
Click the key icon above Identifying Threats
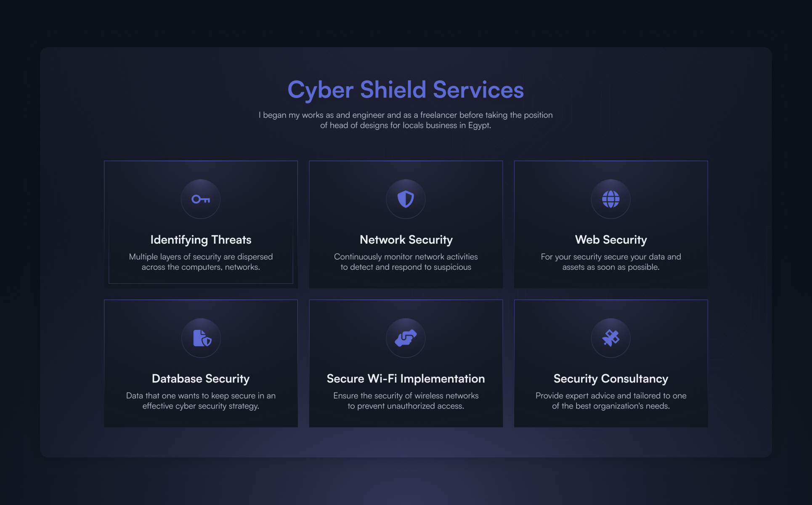pos(201,199)
